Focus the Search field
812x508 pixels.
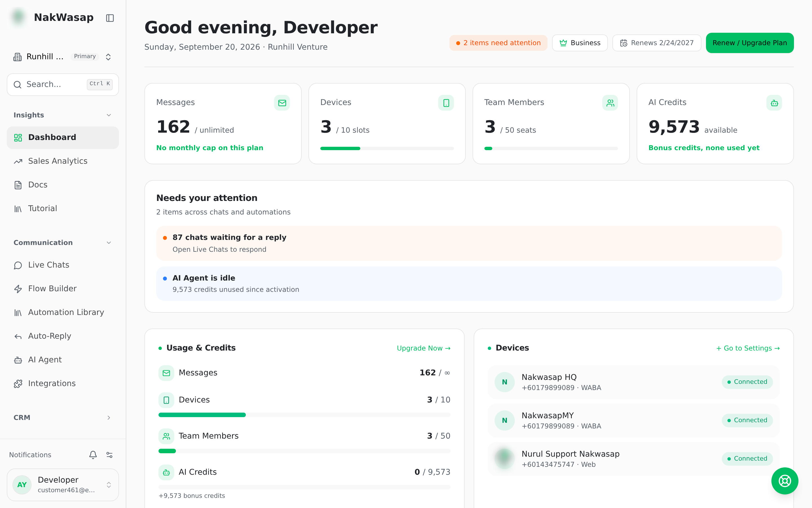(63, 84)
